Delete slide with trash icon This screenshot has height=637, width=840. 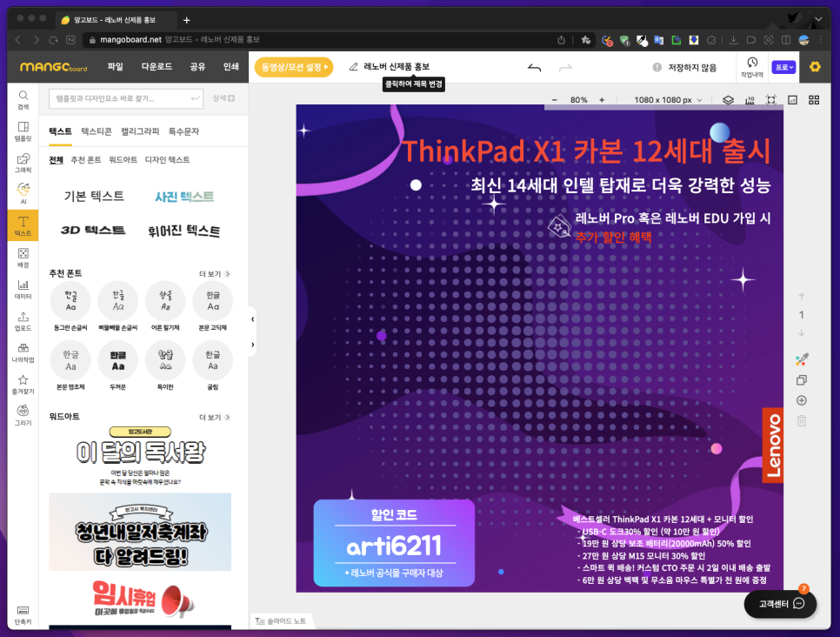point(802,421)
